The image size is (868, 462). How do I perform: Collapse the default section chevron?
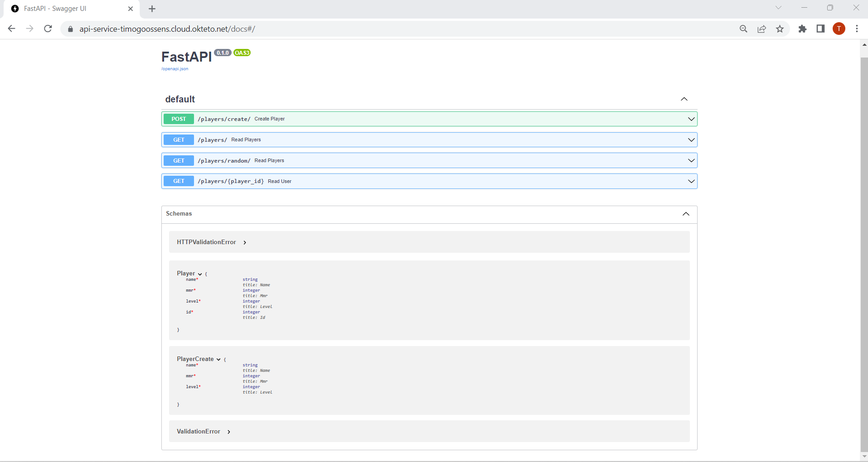tap(684, 99)
